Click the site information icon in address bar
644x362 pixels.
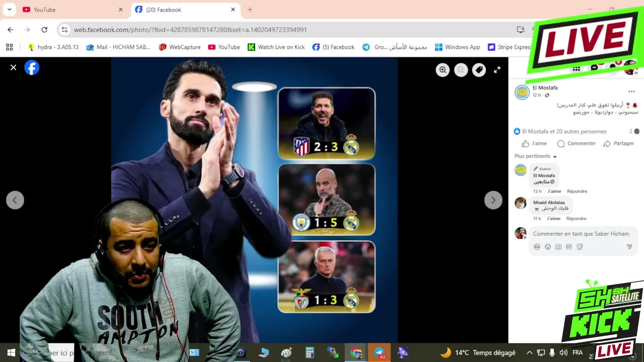[x=64, y=30]
